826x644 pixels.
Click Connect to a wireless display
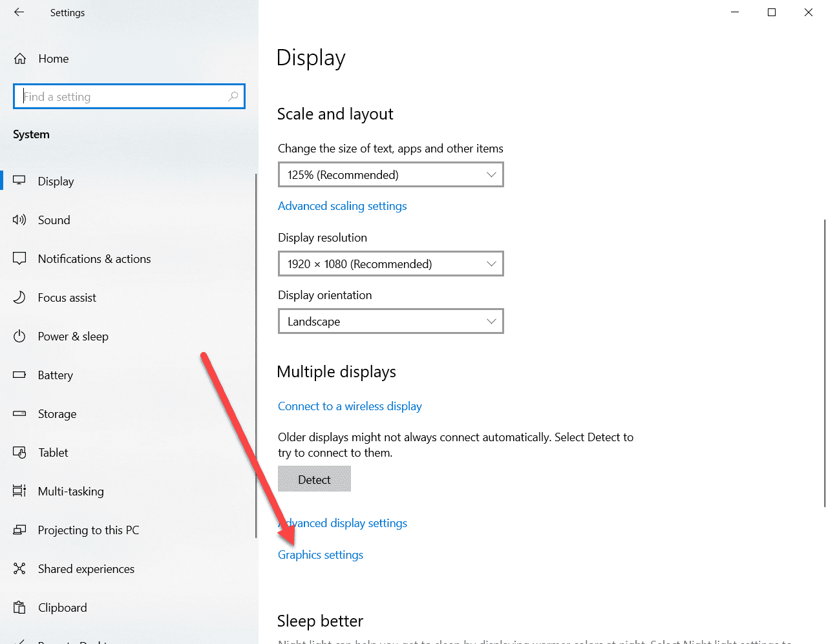pyautogui.click(x=350, y=406)
